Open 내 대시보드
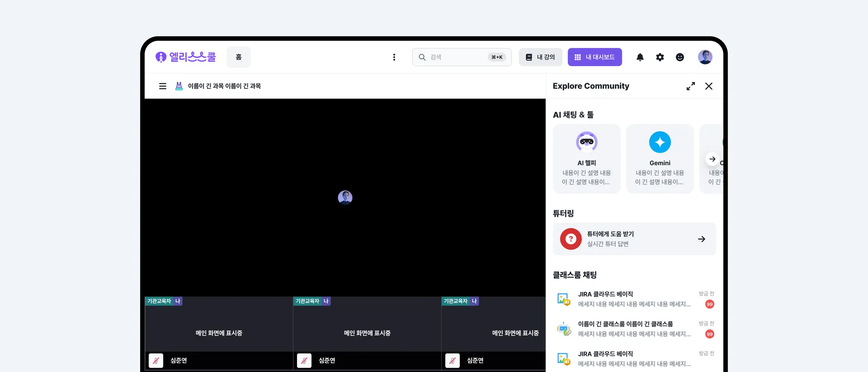This screenshot has height=372, width=868. tap(595, 57)
